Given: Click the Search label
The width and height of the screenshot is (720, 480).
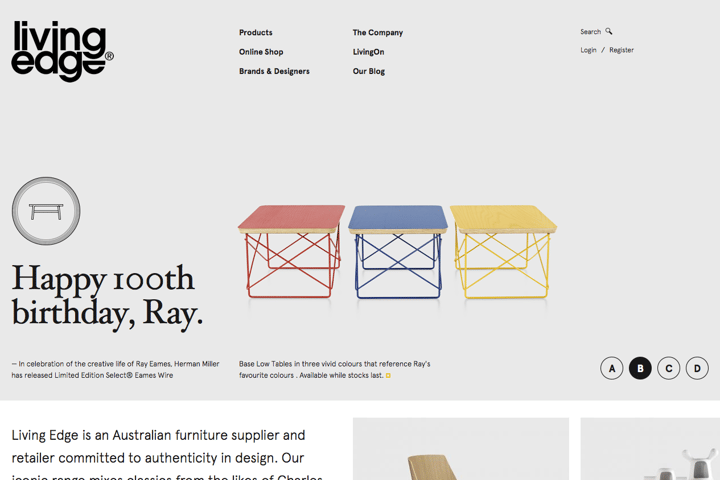Looking at the screenshot, I should [x=591, y=32].
